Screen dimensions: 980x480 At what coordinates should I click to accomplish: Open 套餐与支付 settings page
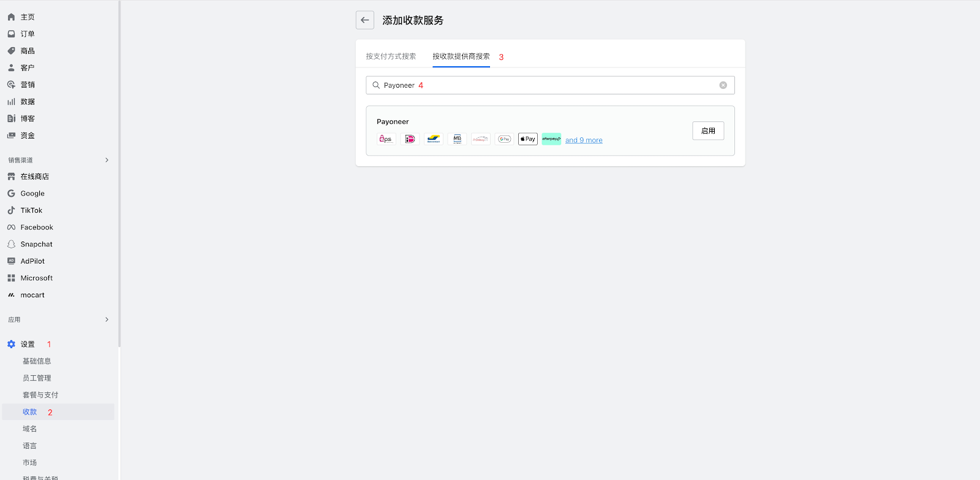[40, 395]
